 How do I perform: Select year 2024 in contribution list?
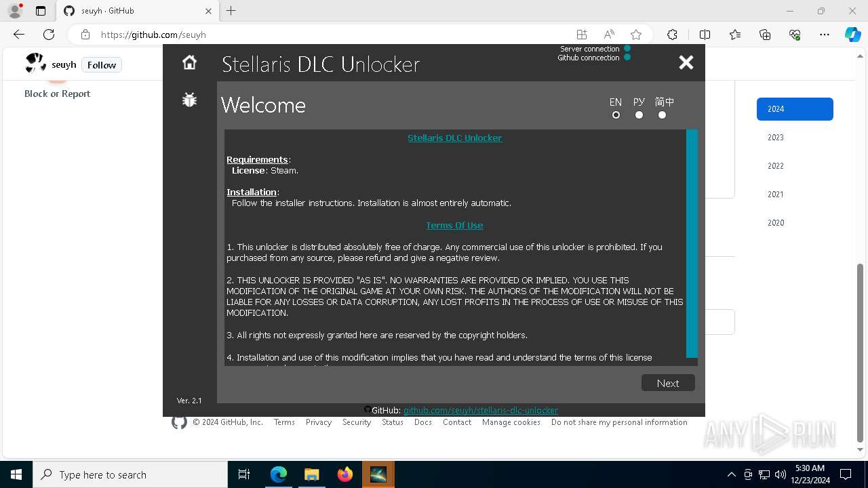(795, 109)
